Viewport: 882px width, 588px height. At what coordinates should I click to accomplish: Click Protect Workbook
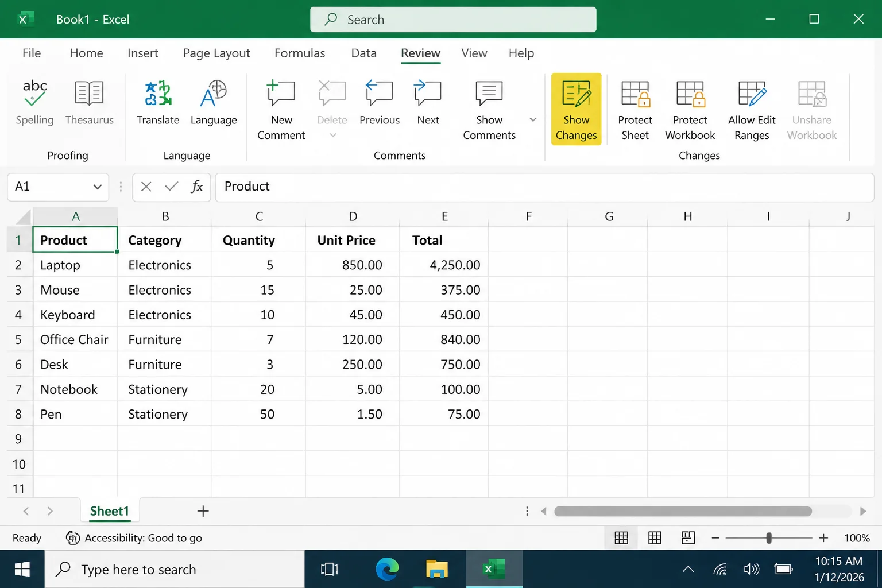coord(690,110)
